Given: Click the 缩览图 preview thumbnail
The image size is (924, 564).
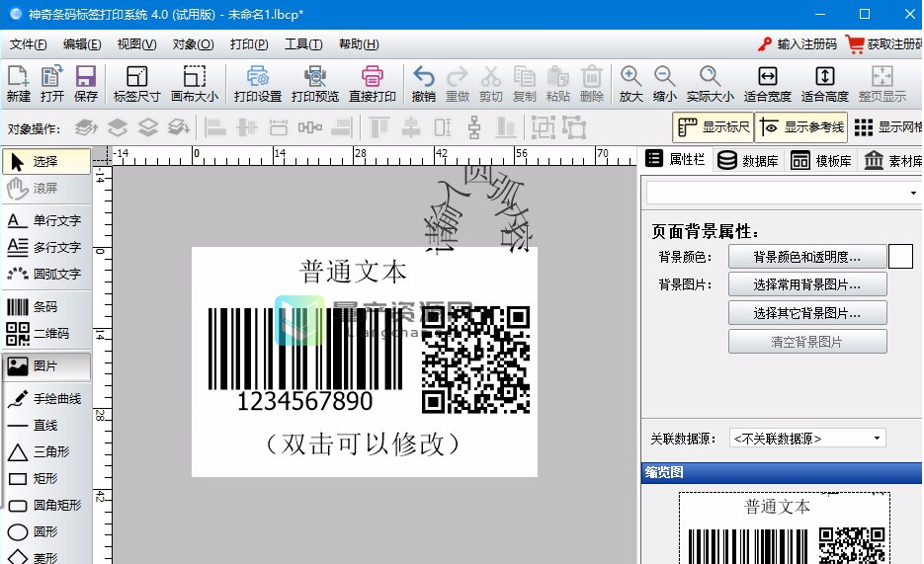Looking at the screenshot, I should point(784,527).
